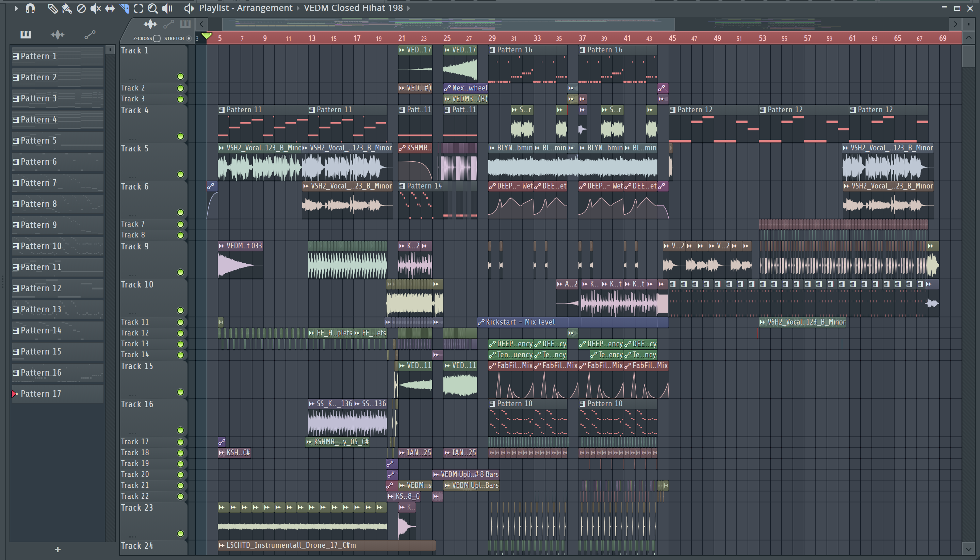This screenshot has width=980, height=560.
Task: Open first Pattern 10 clip menu on Track 16
Action: tap(492, 404)
